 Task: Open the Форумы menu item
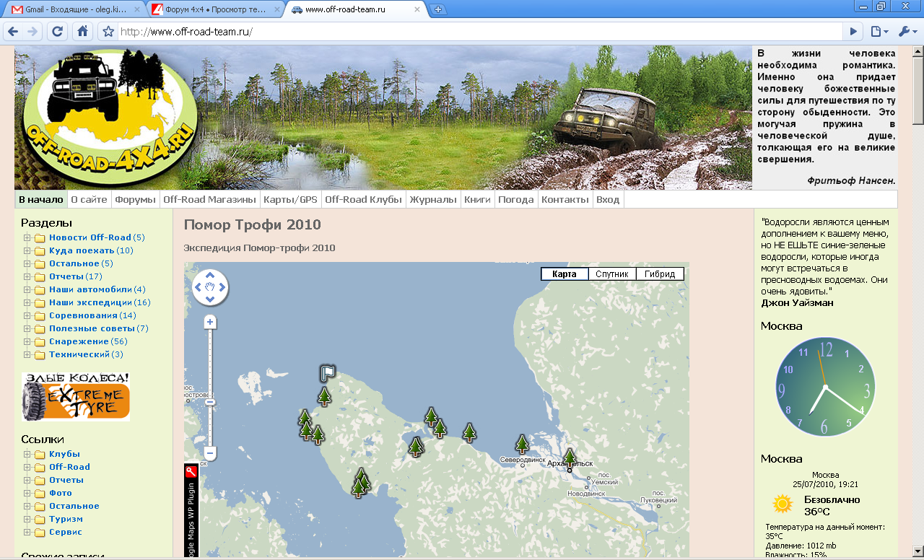point(135,200)
